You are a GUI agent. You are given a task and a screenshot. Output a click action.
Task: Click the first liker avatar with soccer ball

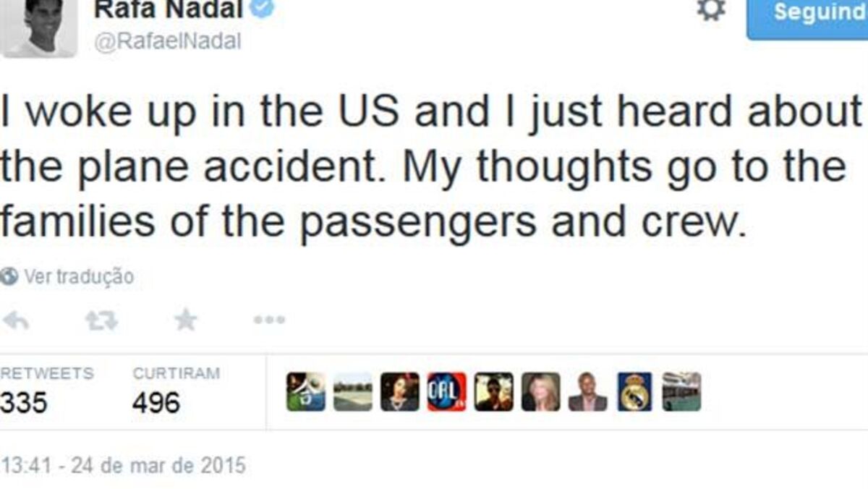pyautogui.click(x=305, y=392)
